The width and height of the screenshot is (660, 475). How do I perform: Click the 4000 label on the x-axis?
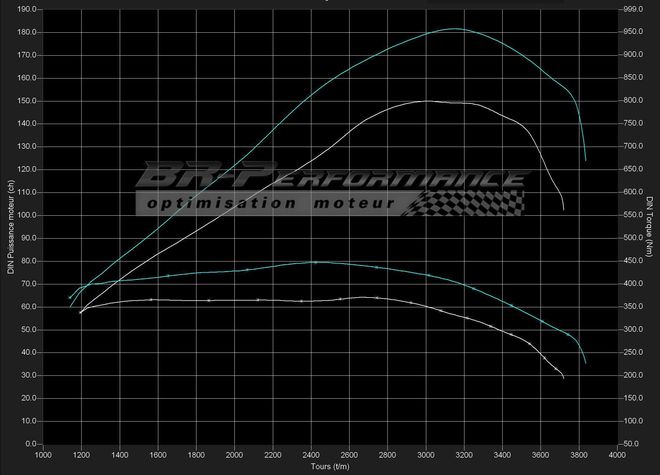pos(617,454)
